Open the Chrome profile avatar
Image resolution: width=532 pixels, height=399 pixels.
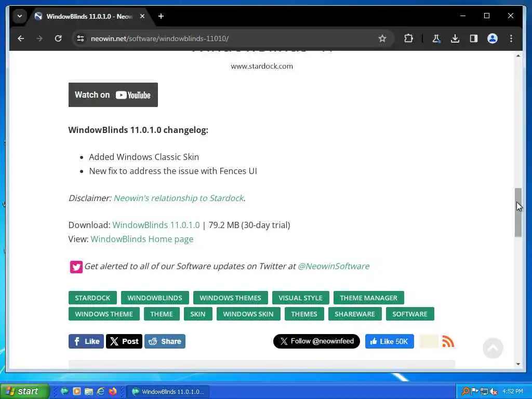[x=493, y=38]
